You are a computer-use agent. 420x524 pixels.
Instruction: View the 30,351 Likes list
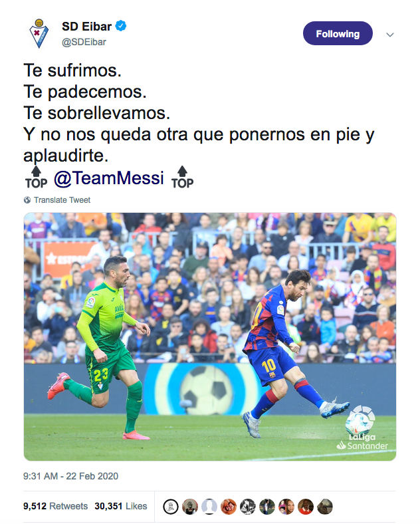[121, 506]
